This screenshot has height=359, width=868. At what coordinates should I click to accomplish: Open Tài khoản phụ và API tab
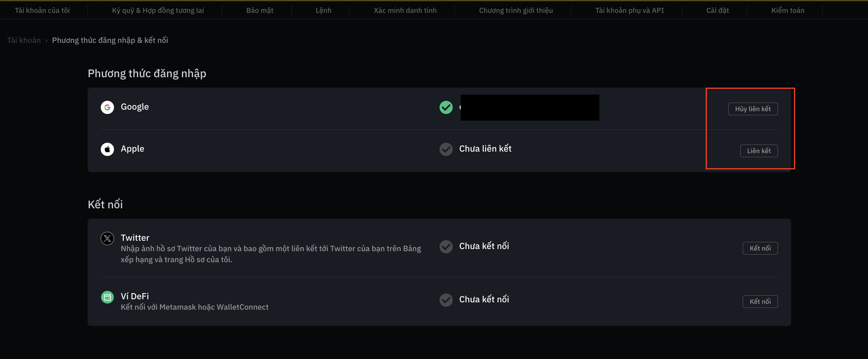(x=629, y=10)
